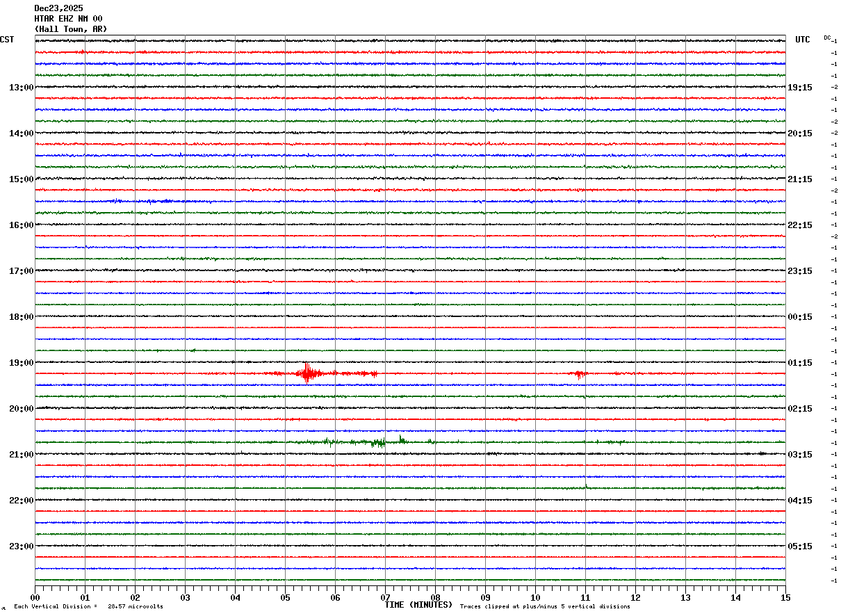The width and height of the screenshot is (841, 616).
Task: Click the station label HTAR EHZ NM 00
Action: 68,19
